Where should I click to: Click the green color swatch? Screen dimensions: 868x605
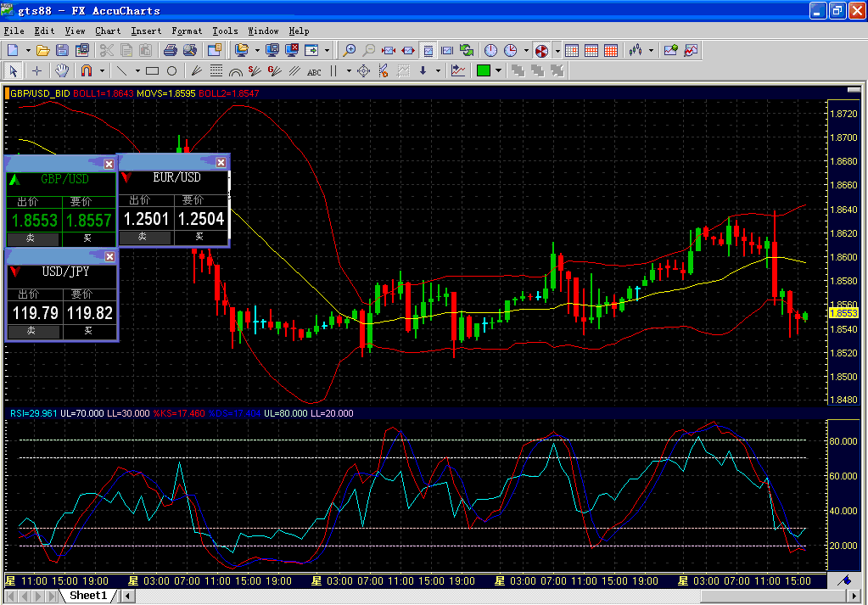[x=484, y=70]
